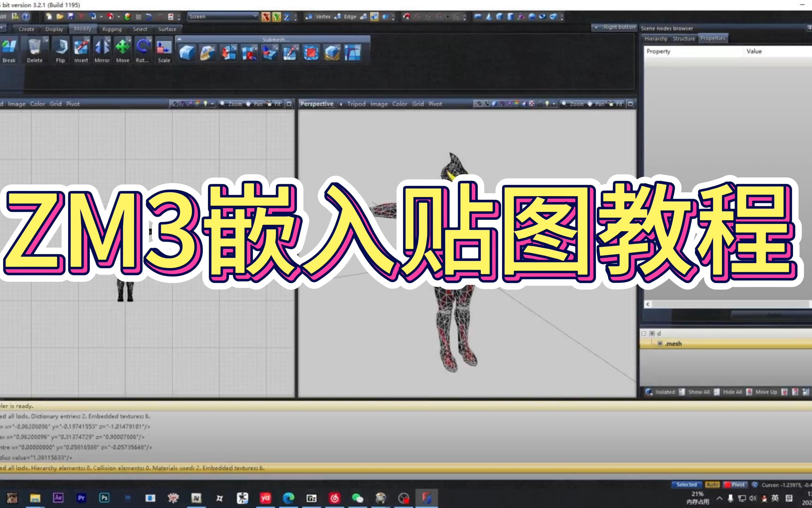Click Hide All in scene browser
Viewport: 812px width, 508px height.
click(728, 392)
